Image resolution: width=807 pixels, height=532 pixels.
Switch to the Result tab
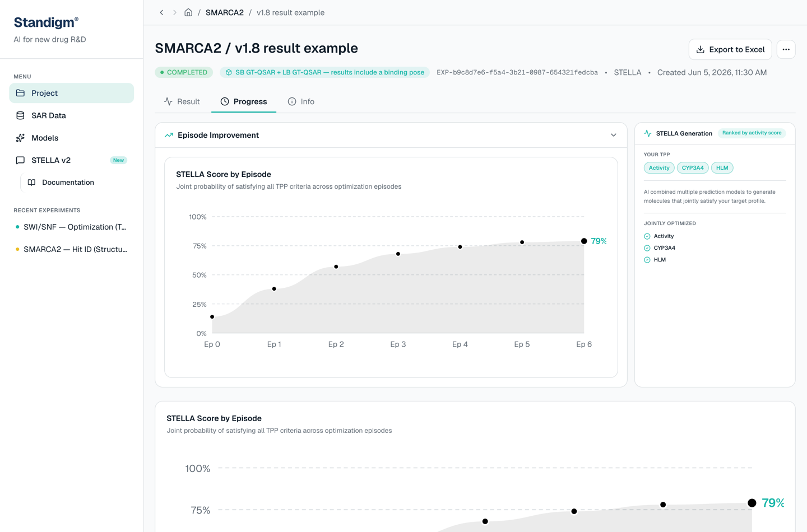click(182, 101)
